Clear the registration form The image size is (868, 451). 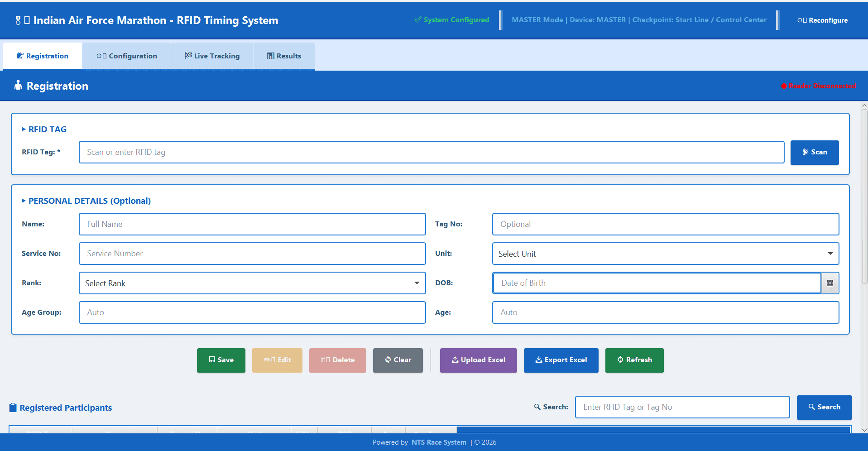point(398,360)
